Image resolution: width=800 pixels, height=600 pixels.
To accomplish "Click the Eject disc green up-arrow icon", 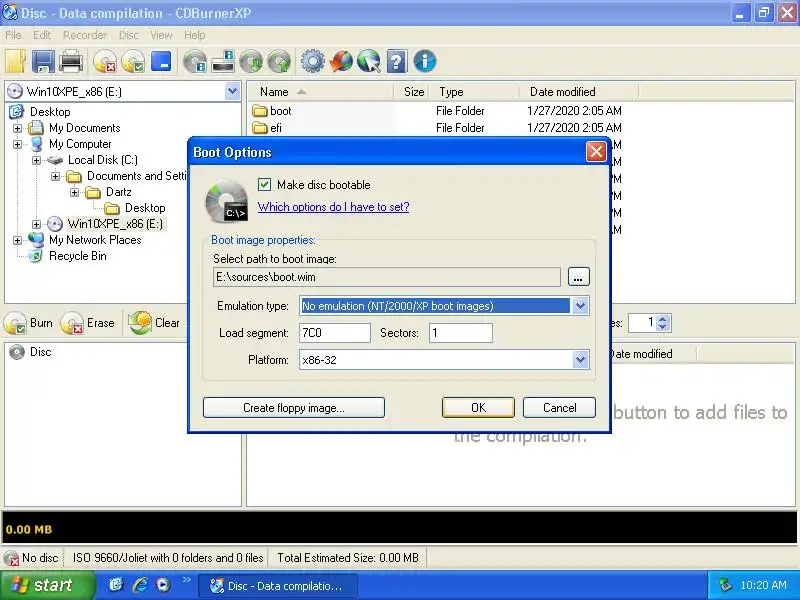I will pyautogui.click(x=279, y=62).
